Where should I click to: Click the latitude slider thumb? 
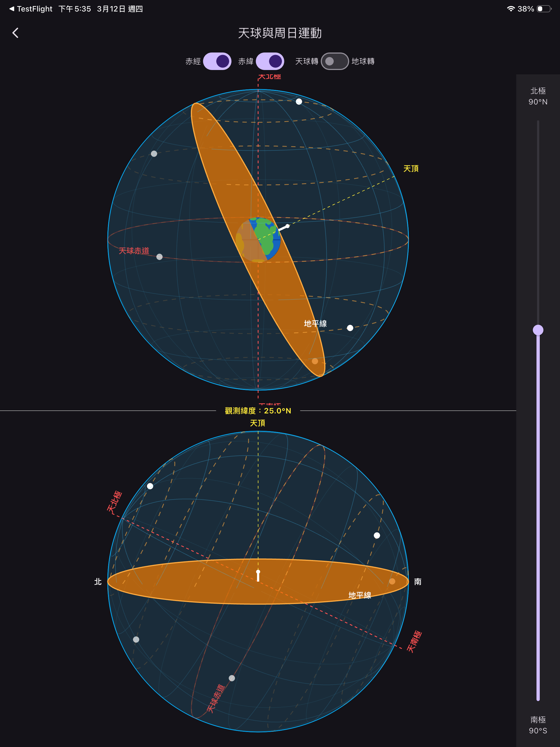[538, 330]
